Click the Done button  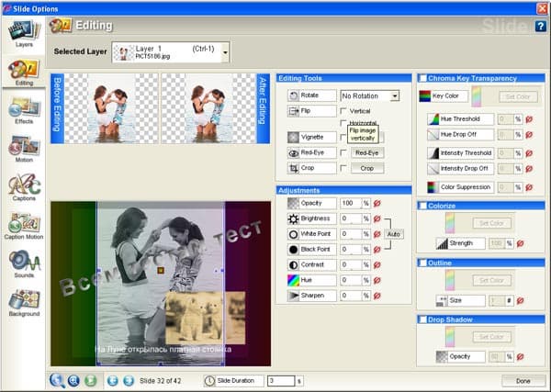tap(523, 381)
